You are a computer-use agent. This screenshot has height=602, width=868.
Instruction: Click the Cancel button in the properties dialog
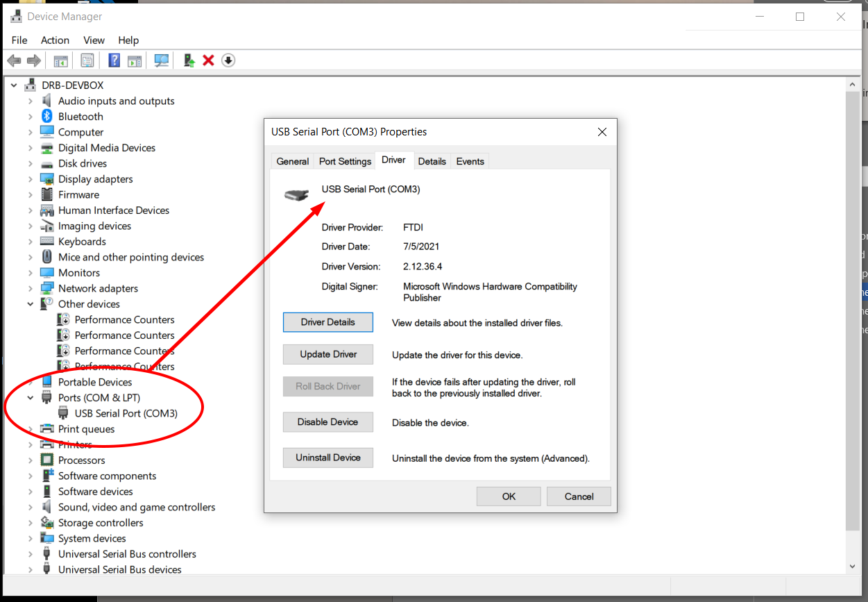click(x=579, y=496)
